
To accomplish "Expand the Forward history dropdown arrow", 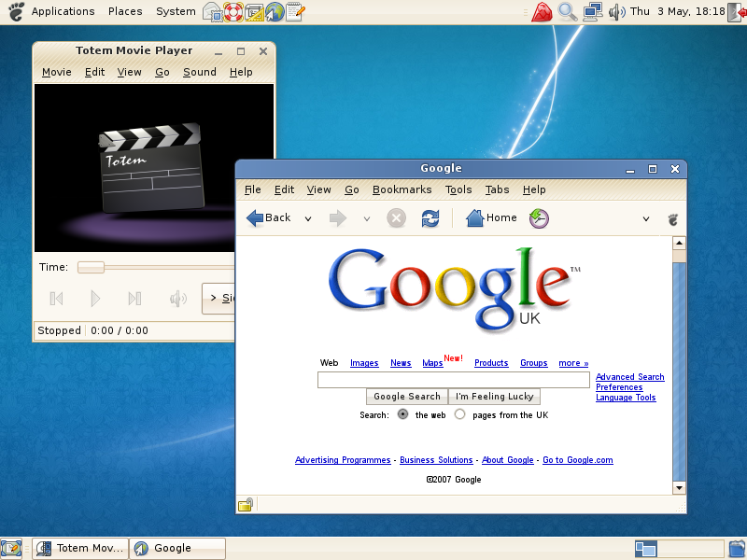I will [367, 219].
